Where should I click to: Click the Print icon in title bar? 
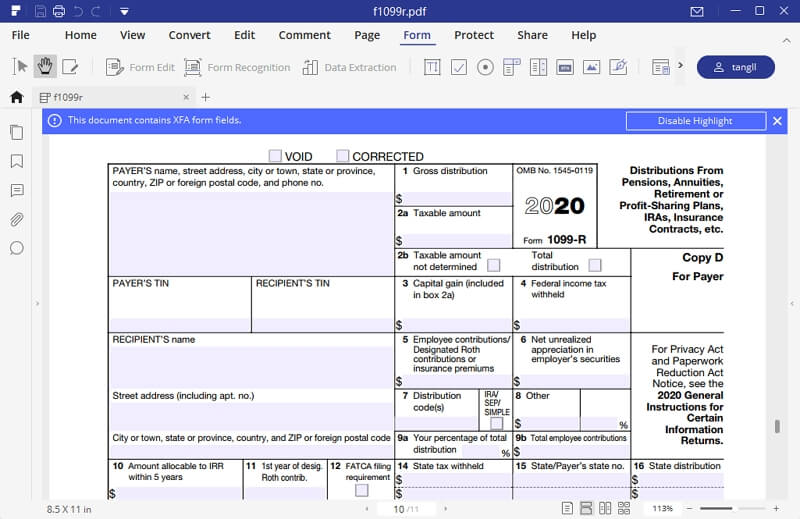coord(59,12)
